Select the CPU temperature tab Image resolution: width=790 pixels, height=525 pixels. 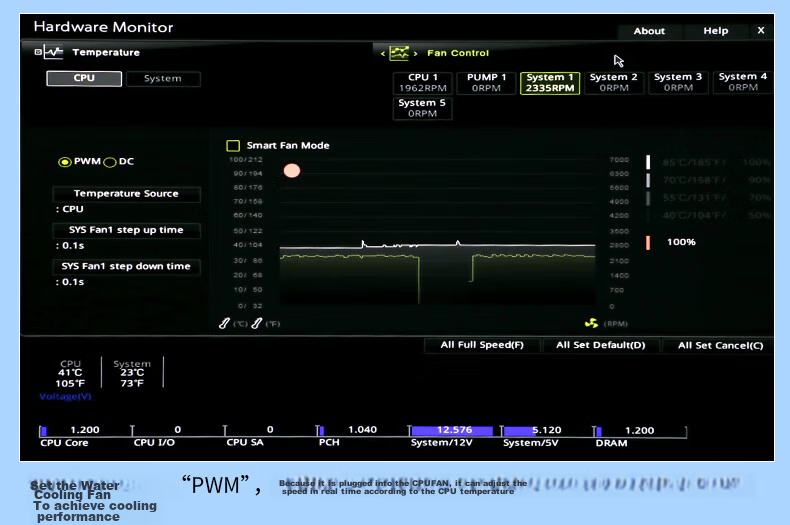(x=84, y=78)
